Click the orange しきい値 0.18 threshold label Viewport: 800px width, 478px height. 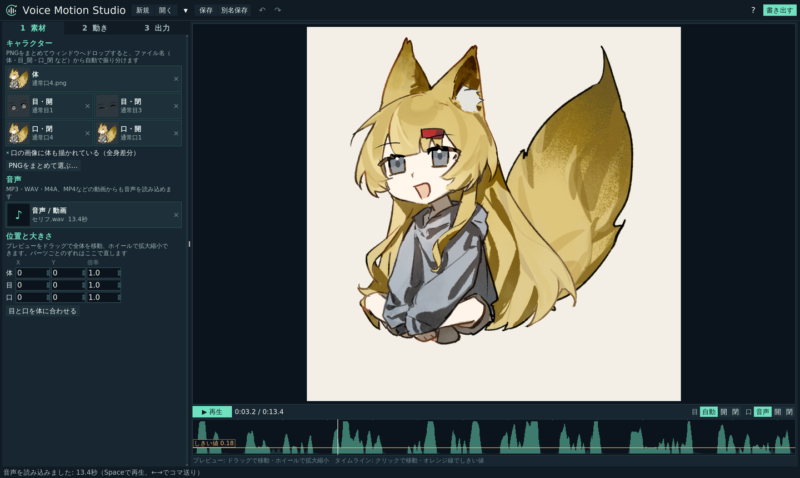coord(214,443)
